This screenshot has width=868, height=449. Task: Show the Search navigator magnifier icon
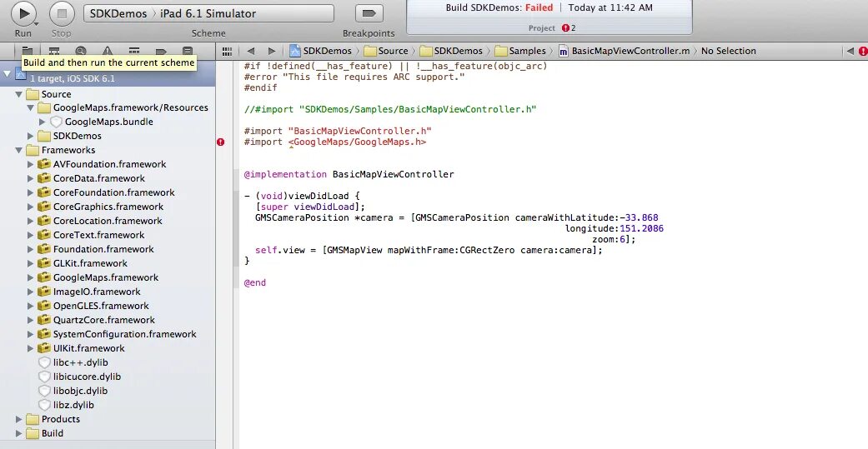[x=81, y=51]
